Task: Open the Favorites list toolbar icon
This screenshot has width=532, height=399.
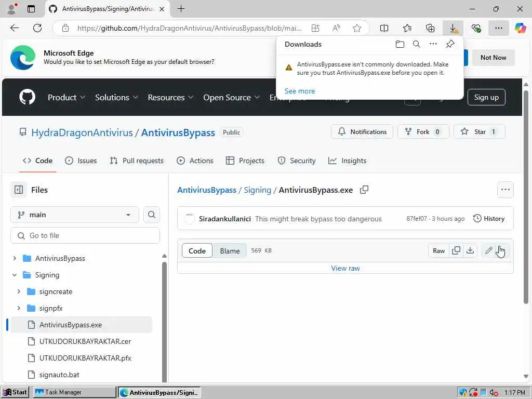Action: pos(407,28)
